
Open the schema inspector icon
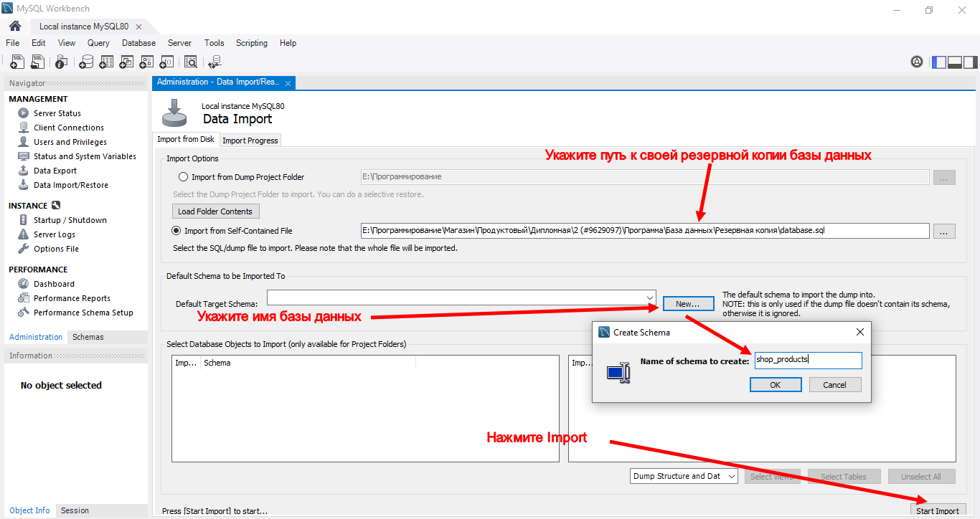point(62,62)
